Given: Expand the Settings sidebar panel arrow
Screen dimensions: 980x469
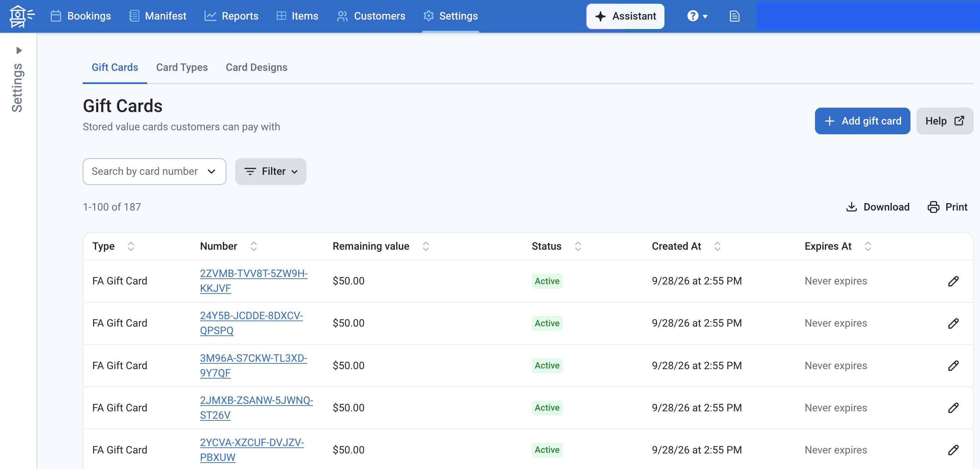Looking at the screenshot, I should point(19,50).
